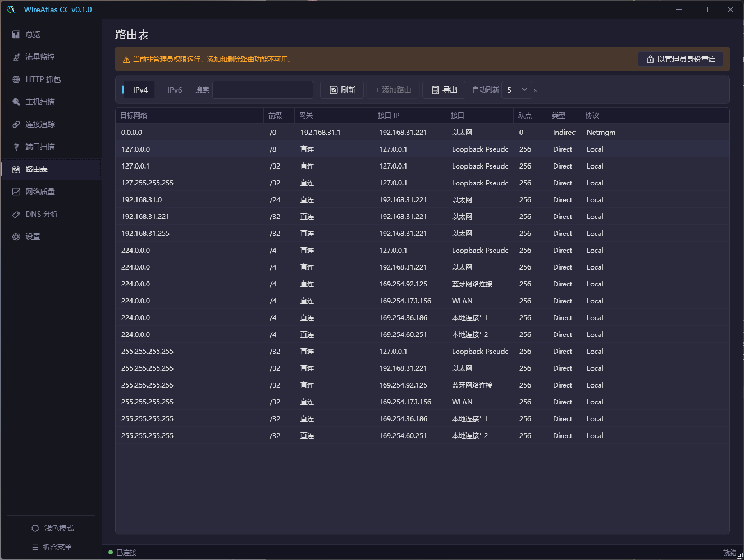Collapse sidebar with 折叠菜单
The image size is (744, 560).
[52, 547]
